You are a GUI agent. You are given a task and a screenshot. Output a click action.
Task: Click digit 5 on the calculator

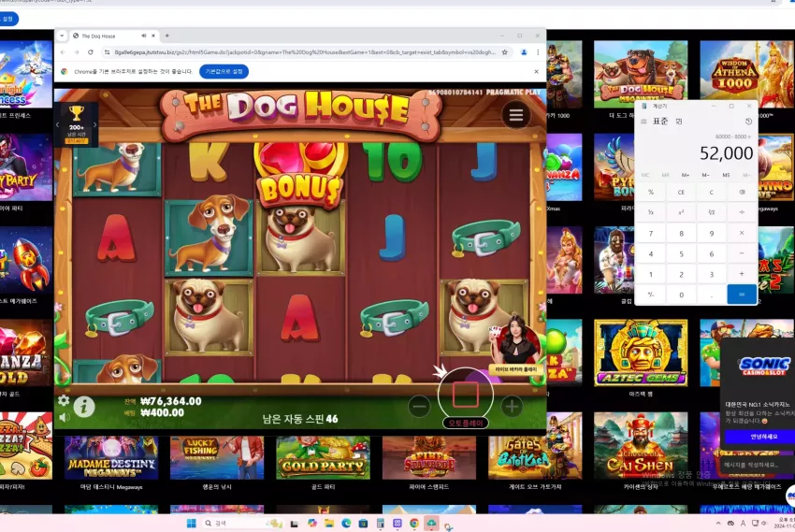[x=681, y=253]
